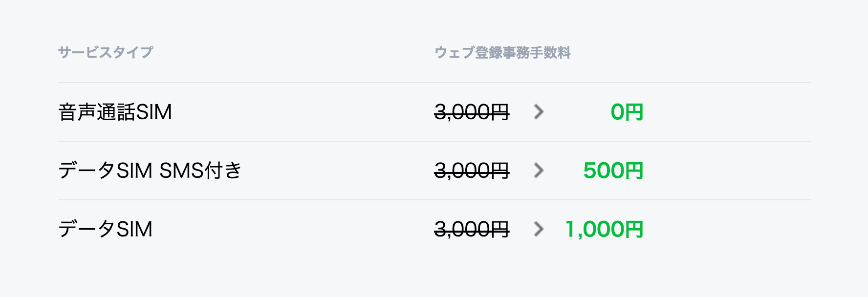Click the green 0円 discounted price
The height and width of the screenshot is (300, 868).
click(x=627, y=112)
